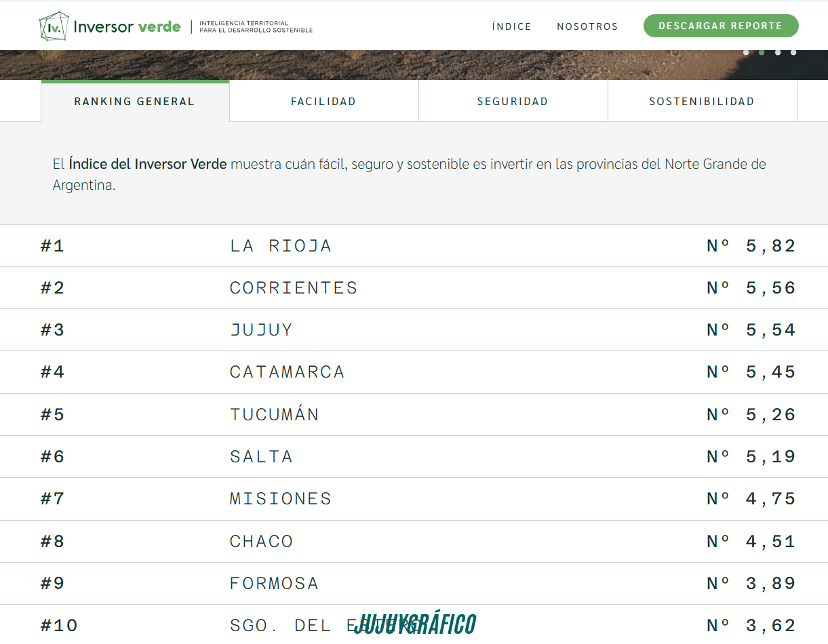This screenshot has width=828, height=644.
Task: Click the #4 rank number
Action: coord(52,371)
